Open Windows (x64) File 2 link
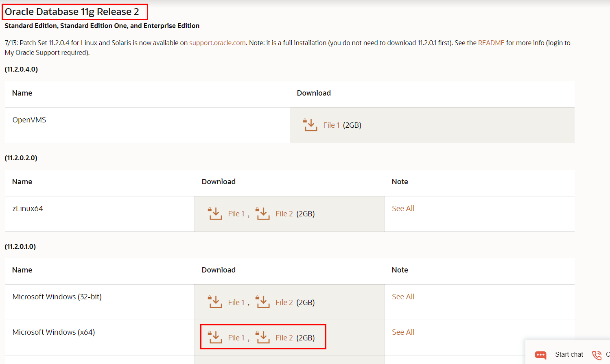Image resolution: width=610 pixels, height=364 pixels. click(284, 338)
